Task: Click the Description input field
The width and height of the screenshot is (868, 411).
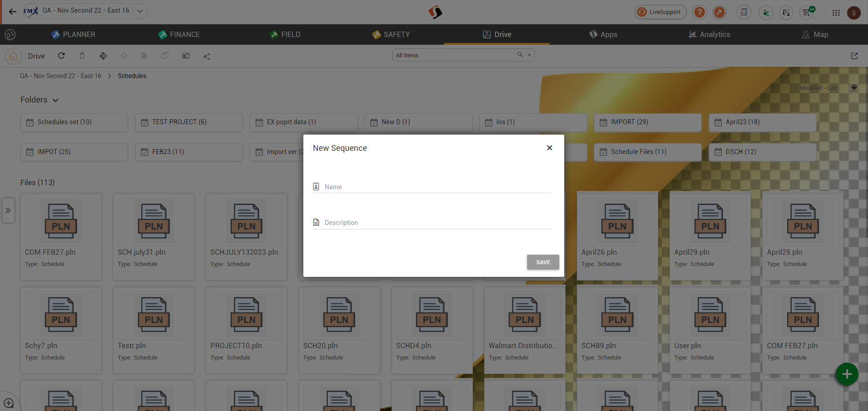Action: tap(432, 223)
